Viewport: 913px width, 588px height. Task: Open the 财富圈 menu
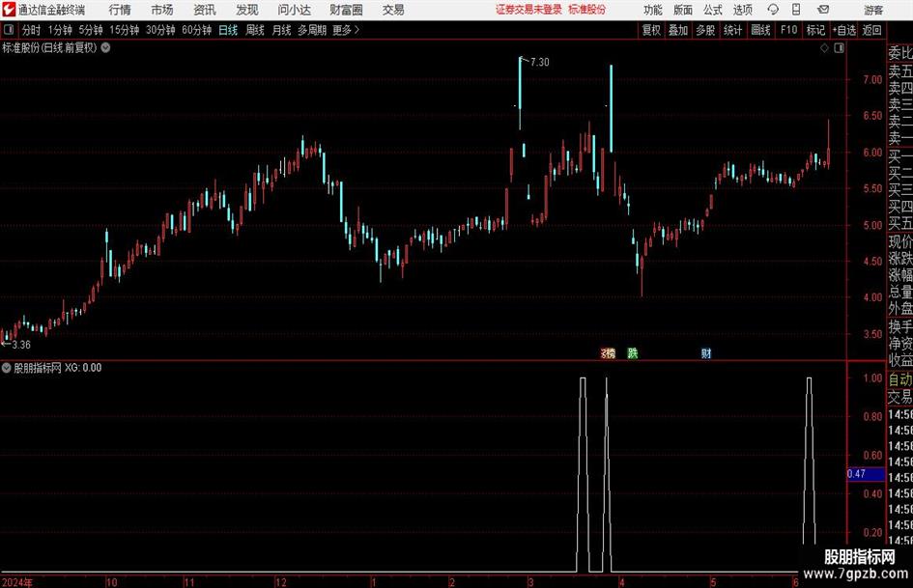(346, 10)
